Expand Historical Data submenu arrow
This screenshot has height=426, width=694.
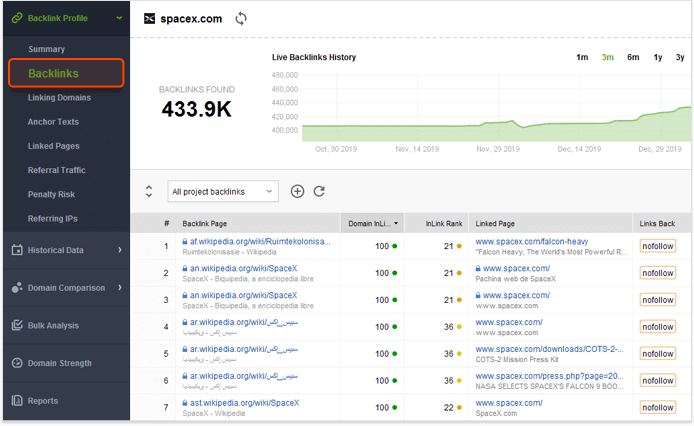tap(120, 250)
